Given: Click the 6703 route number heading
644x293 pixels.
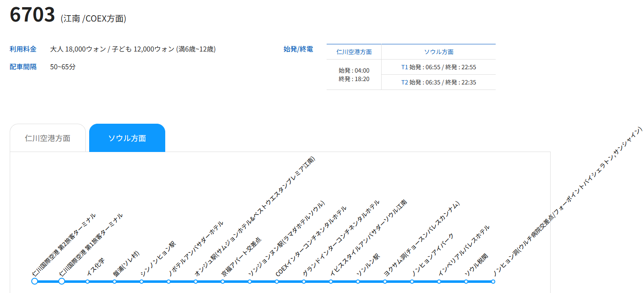Looking at the screenshot, I should click(x=33, y=15).
